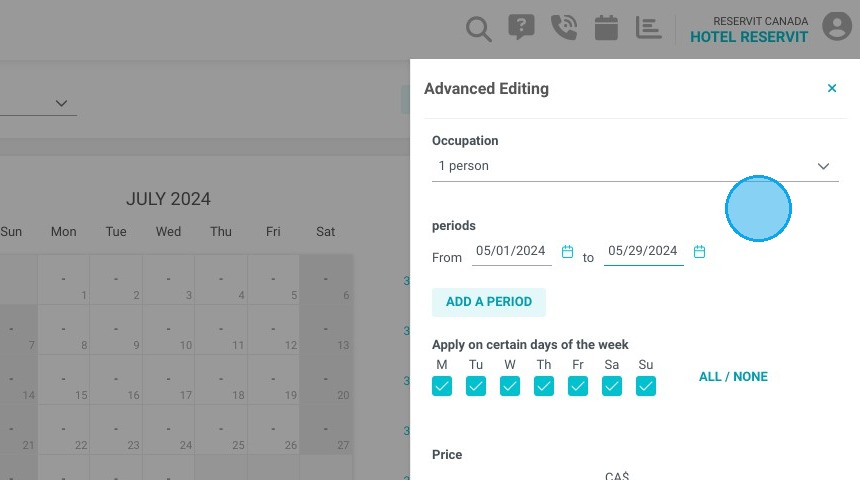The height and width of the screenshot is (480, 860).
Task: Open the From date calendar picker
Action: tap(567, 252)
